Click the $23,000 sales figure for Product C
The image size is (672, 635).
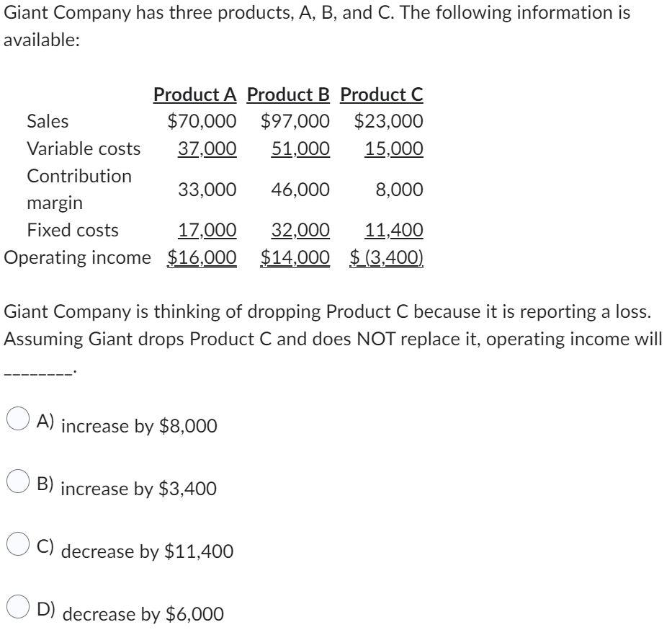389,121
